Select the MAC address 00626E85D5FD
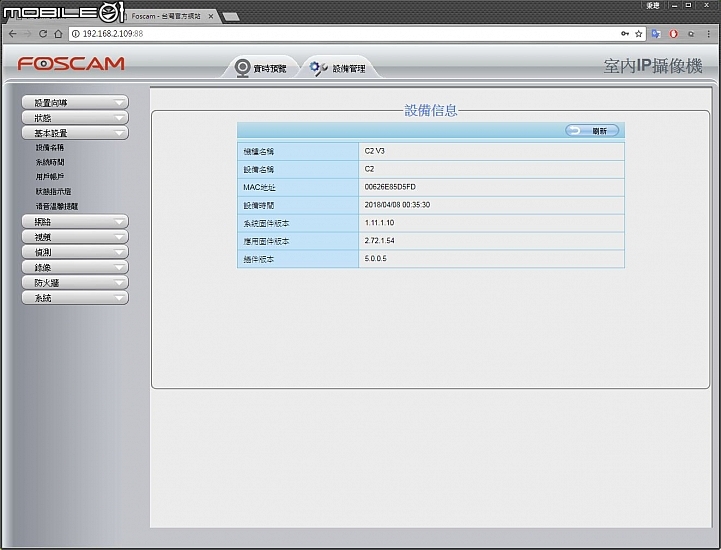 [390, 187]
